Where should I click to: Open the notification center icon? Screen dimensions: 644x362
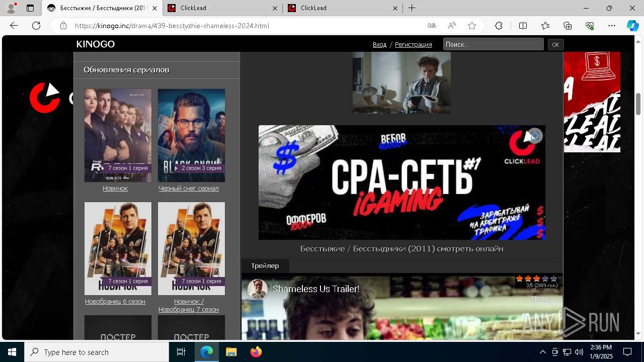click(627, 352)
